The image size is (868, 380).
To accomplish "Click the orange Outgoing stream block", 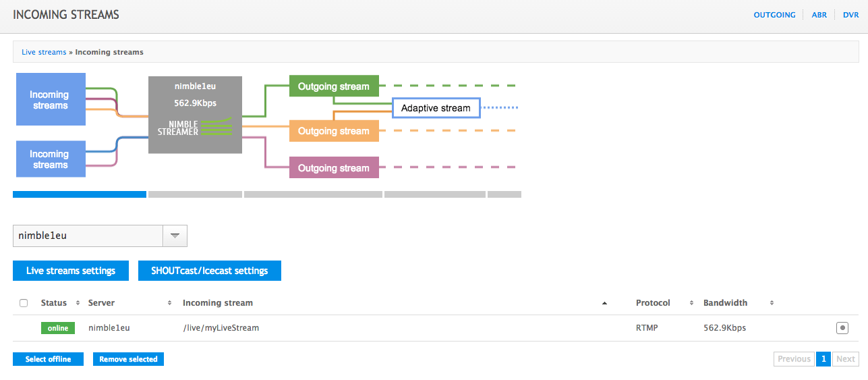I will click(x=334, y=131).
